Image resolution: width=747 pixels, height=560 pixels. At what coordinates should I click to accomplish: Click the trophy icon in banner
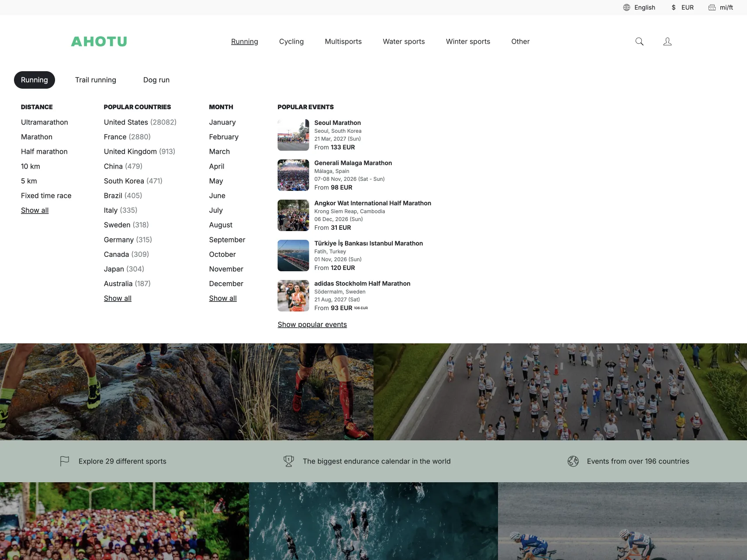289,461
